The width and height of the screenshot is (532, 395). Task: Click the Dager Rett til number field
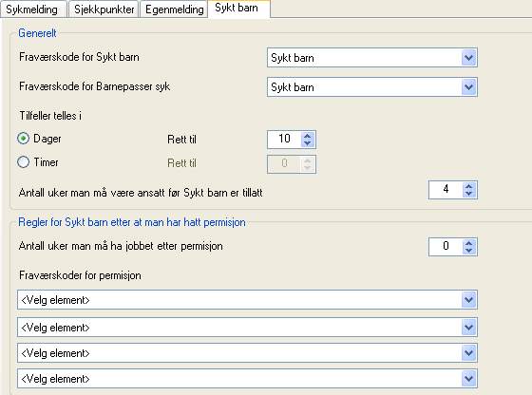click(284, 140)
